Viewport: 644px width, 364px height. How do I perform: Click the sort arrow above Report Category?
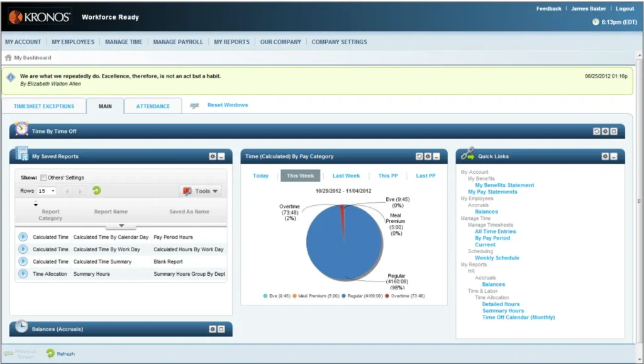[x=37, y=204]
